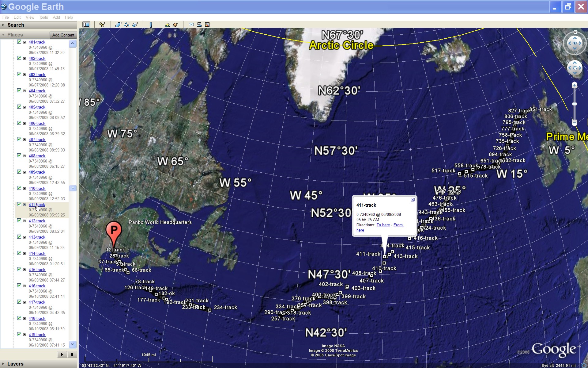
Task: Click the zoom slider handle
Action: point(575,104)
